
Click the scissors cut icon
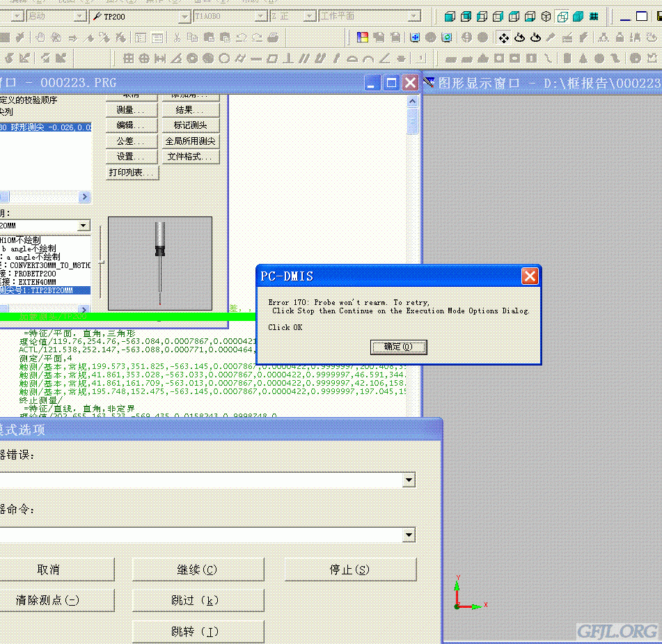coord(177,38)
